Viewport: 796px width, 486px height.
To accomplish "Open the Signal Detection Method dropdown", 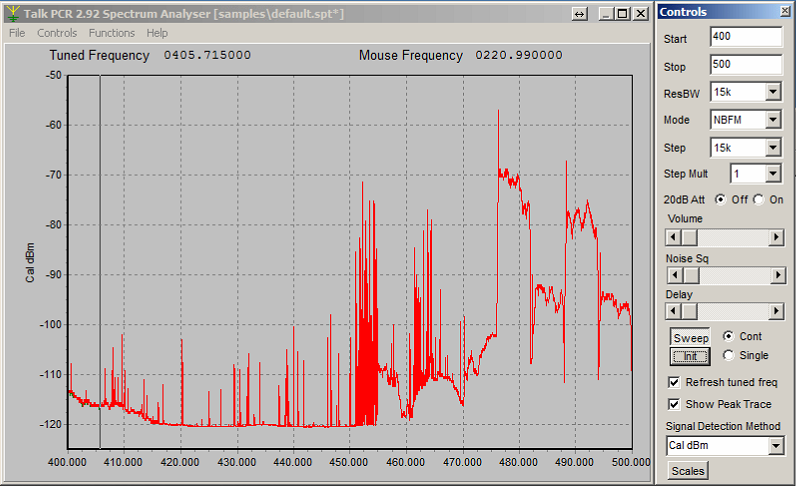I will point(776,446).
